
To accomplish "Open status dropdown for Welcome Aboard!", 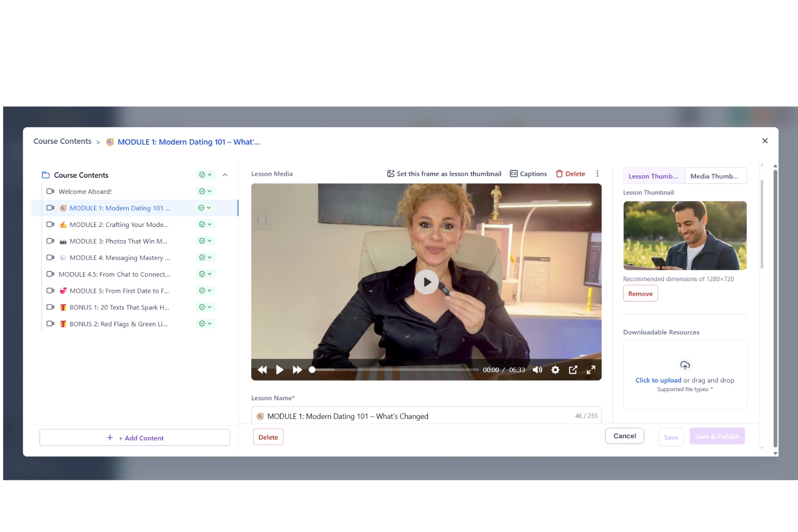I will pyautogui.click(x=205, y=192).
